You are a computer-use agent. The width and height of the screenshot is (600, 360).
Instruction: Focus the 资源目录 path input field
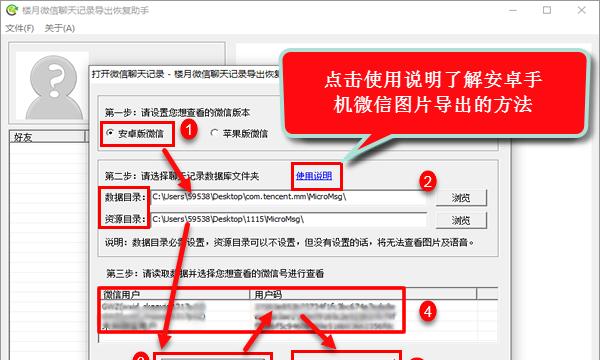tap(289, 220)
